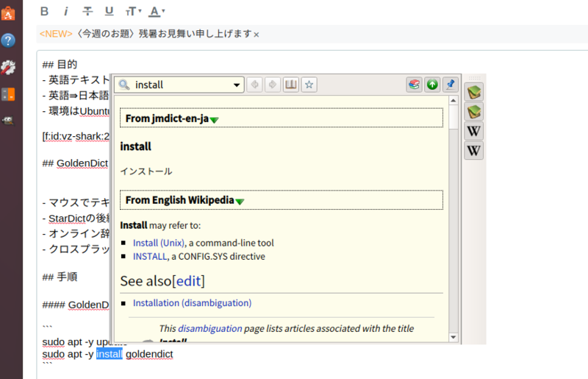Close the NEW topic banner
Screen dimensions: 588x379
pos(257,35)
